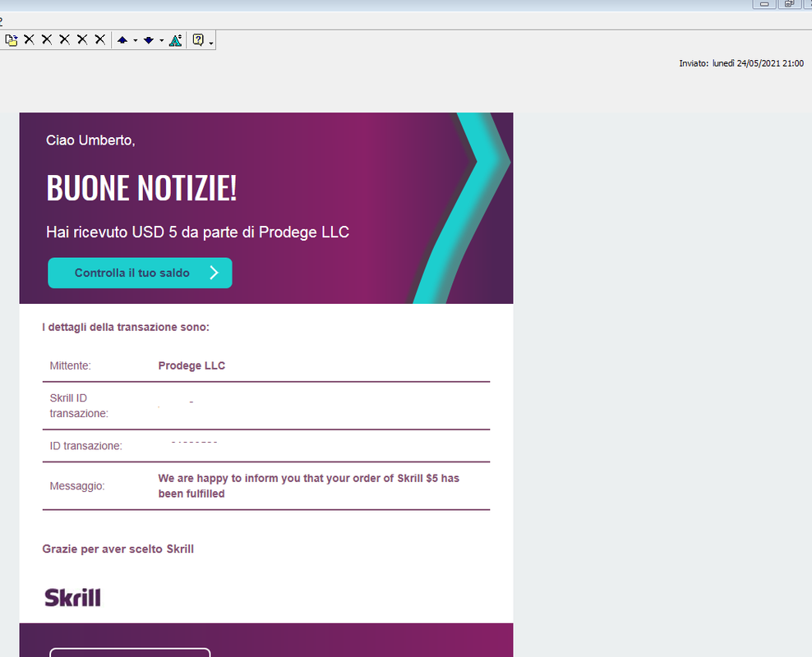812x657 pixels.
Task: Expand the dropdown arrow beside the Help icon
Action: point(210,44)
